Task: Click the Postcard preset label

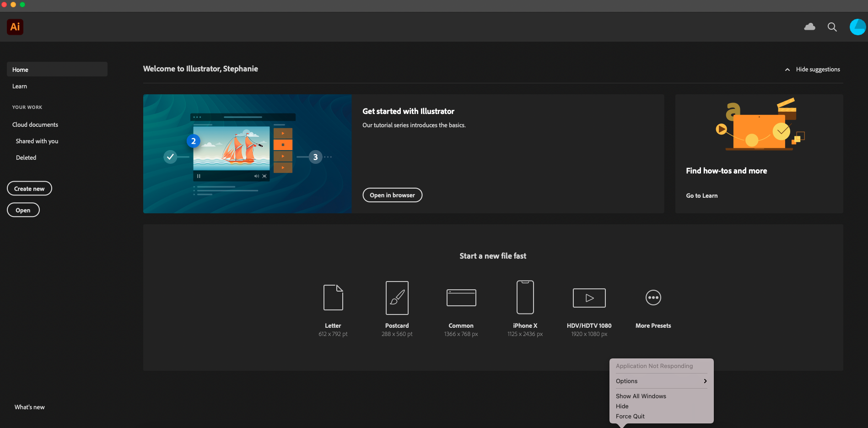Action: 397,325
